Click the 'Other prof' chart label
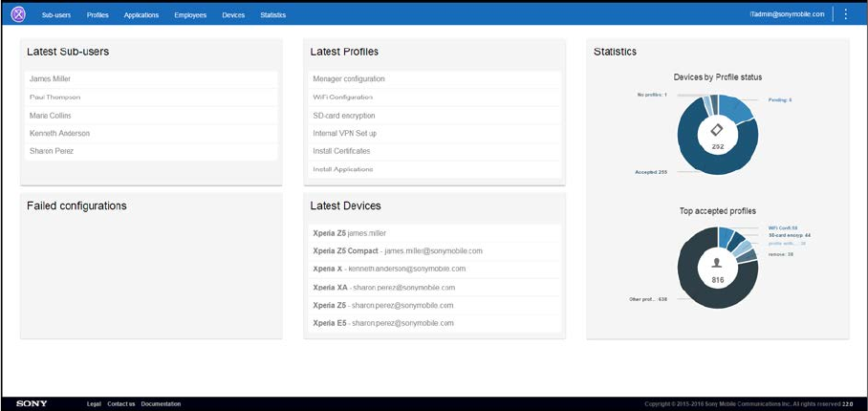 (x=648, y=299)
